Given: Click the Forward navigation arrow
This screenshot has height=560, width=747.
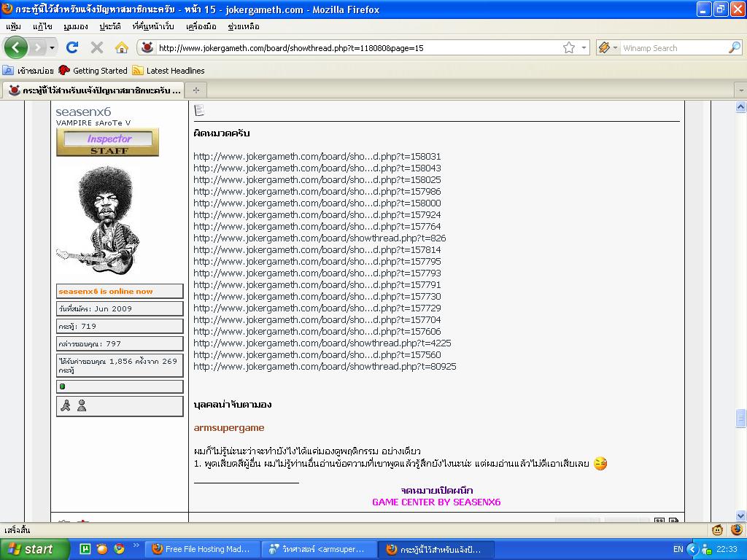Looking at the screenshot, I should (x=38, y=47).
